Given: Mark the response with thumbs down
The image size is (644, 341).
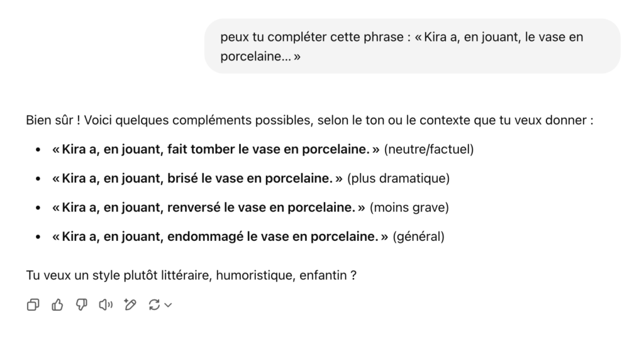Looking at the screenshot, I should coord(81,305).
